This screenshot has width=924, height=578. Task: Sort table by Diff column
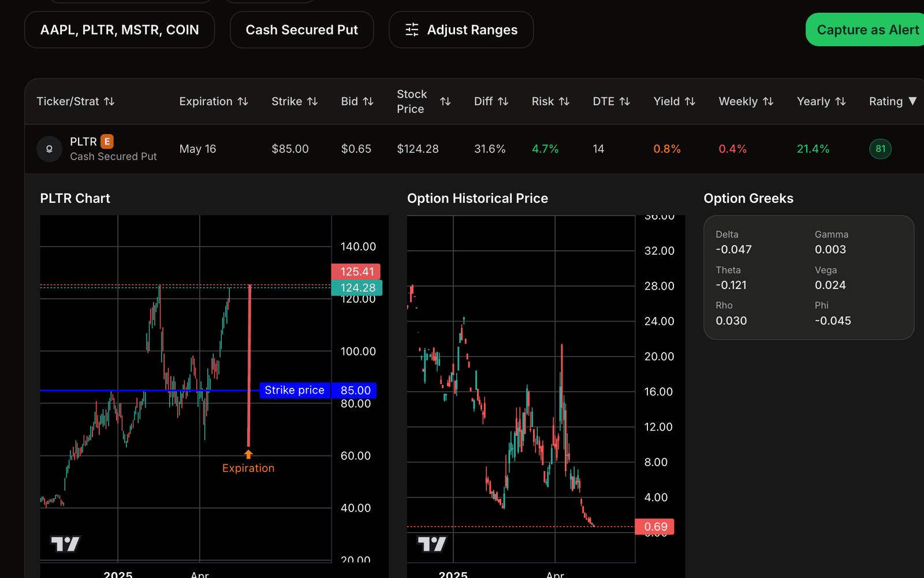pyautogui.click(x=491, y=102)
